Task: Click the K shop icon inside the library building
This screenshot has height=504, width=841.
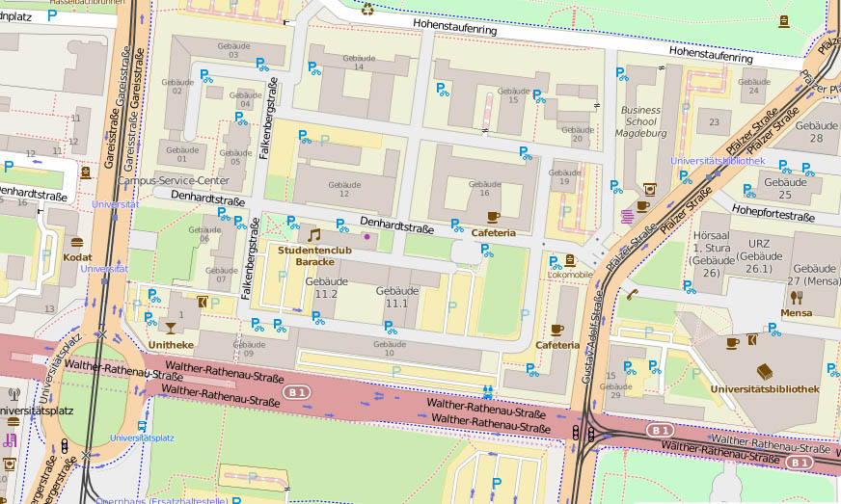Action: [752, 339]
